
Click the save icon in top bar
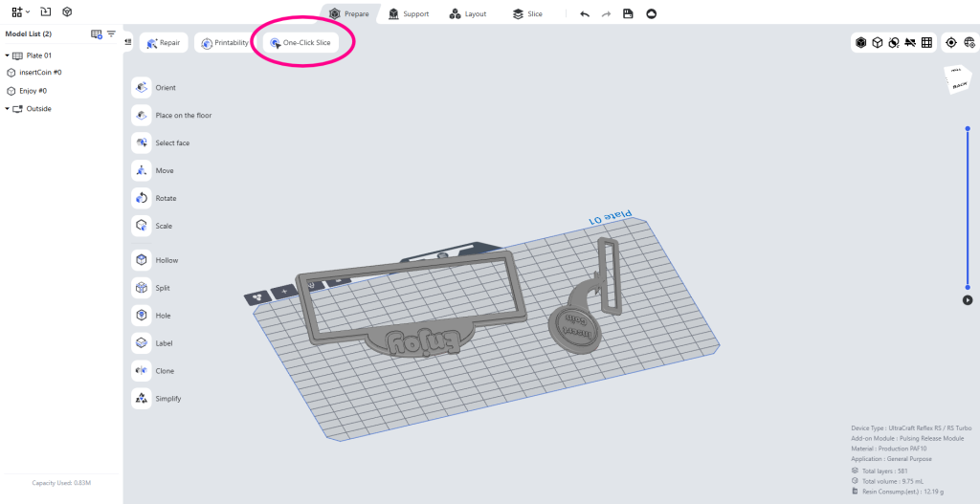point(628,13)
